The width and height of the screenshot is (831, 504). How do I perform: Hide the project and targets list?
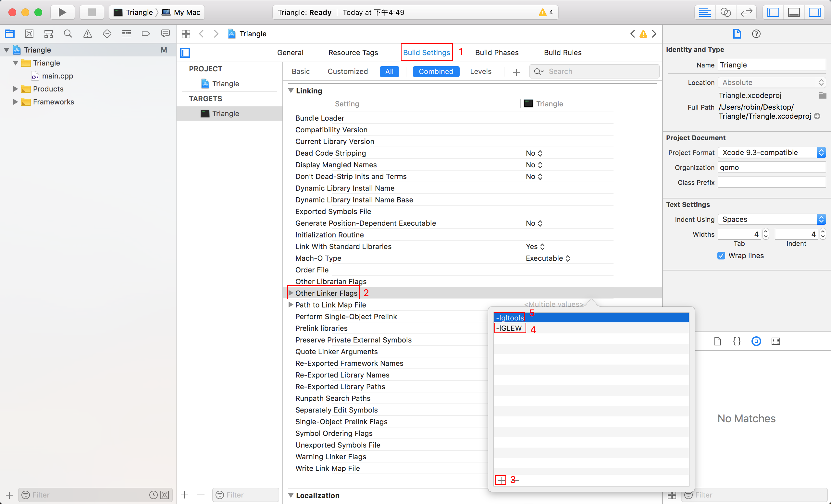(185, 53)
